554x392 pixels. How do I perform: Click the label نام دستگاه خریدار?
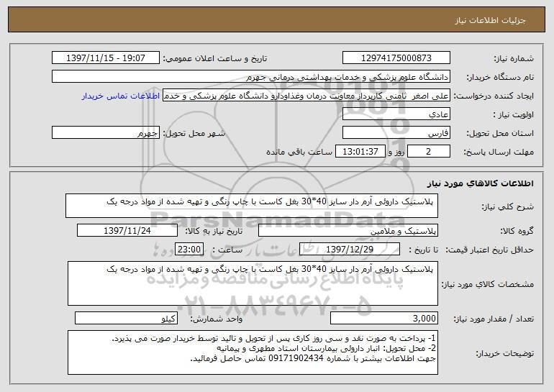click(500, 77)
